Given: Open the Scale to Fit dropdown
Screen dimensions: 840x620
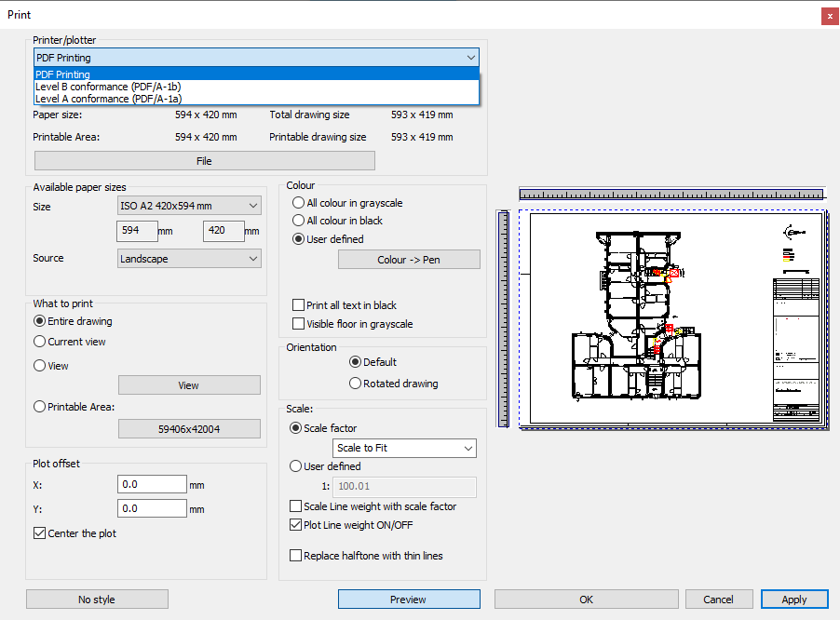Looking at the screenshot, I should (404, 449).
